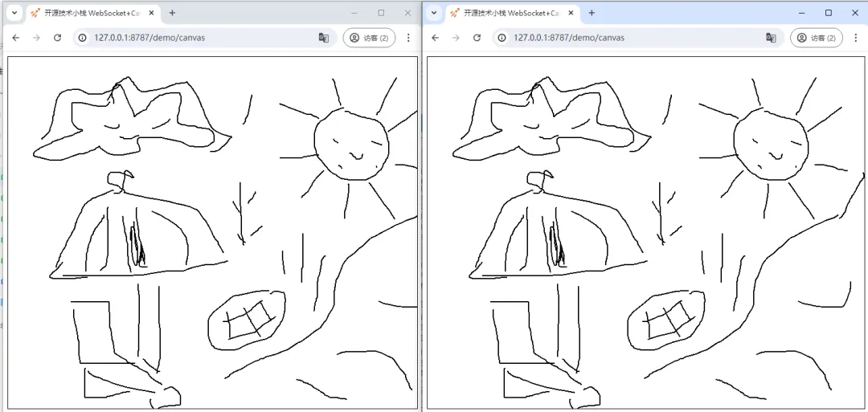
Task: Minimize the left browser window
Action: click(x=354, y=13)
